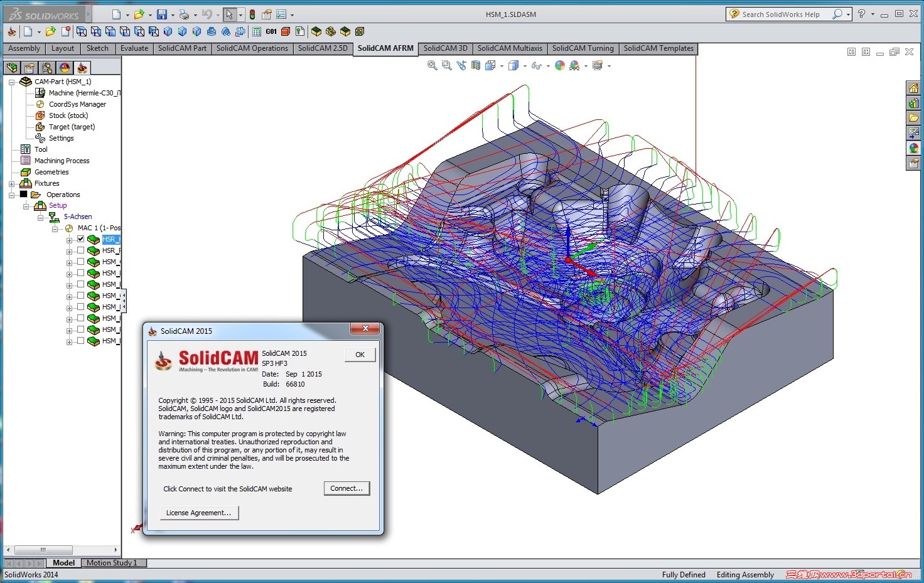The height and width of the screenshot is (583, 924).
Task: Open the FeatureManager design tree tab
Action: click(11, 68)
